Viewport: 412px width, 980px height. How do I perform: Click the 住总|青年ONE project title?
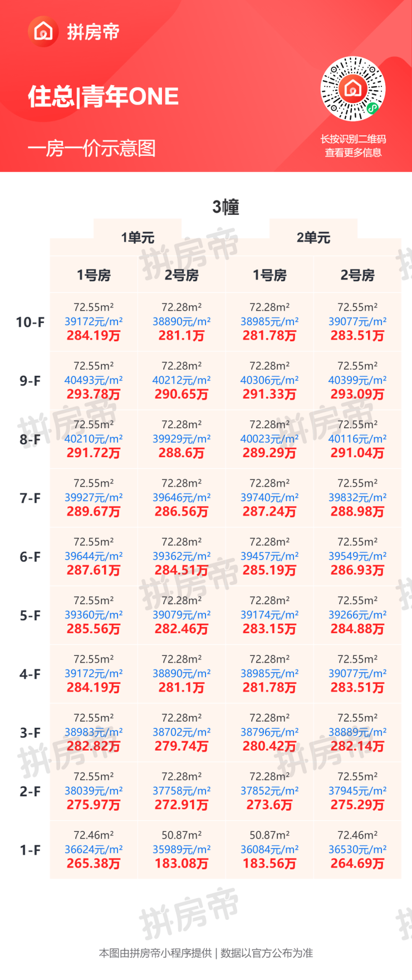tap(104, 97)
